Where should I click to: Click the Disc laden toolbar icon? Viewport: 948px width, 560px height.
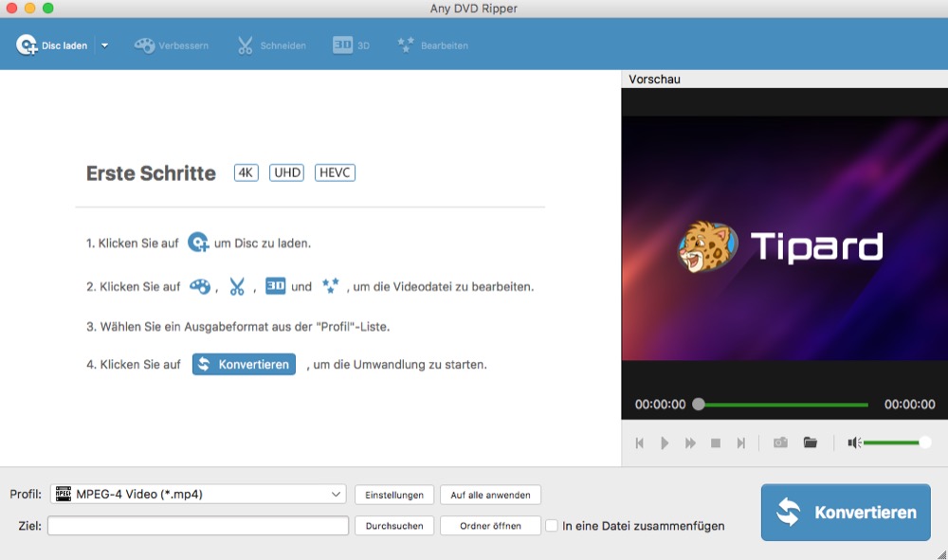tap(27, 45)
